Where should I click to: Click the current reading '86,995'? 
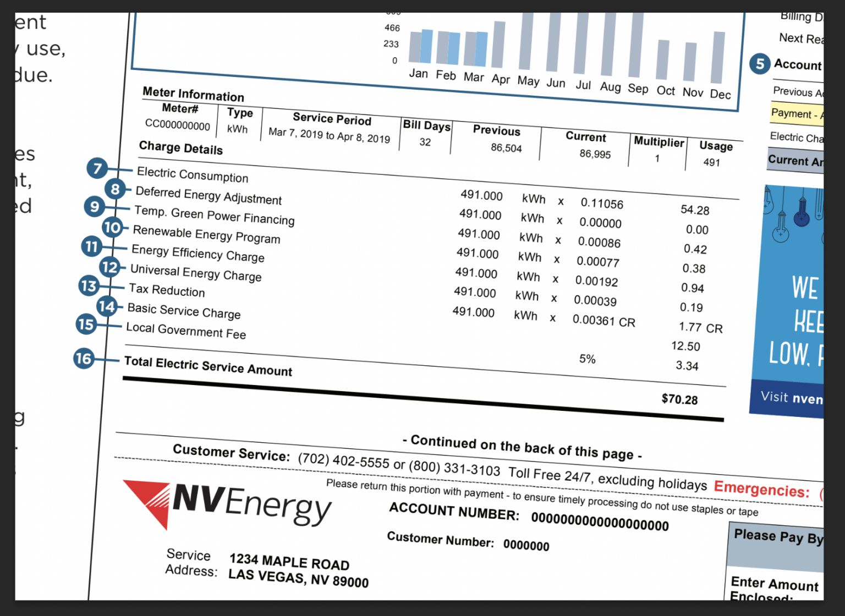[x=595, y=154]
